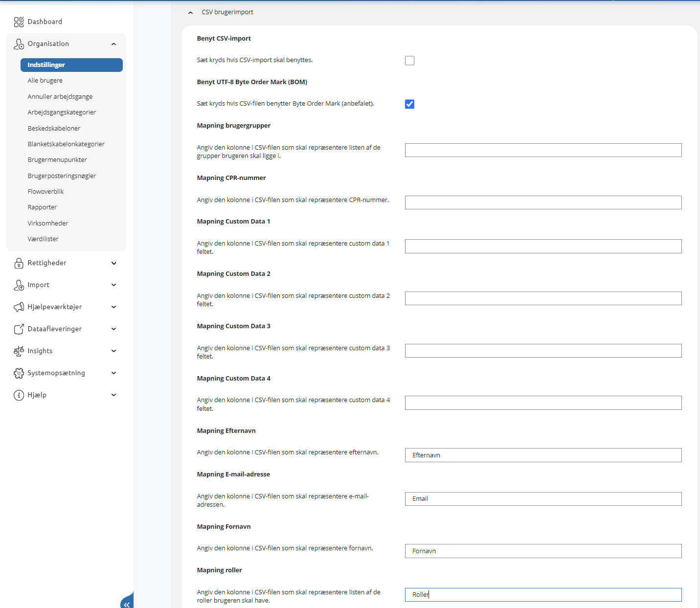Click the Hjælp info icon
This screenshot has height=608, width=700.
(19, 395)
